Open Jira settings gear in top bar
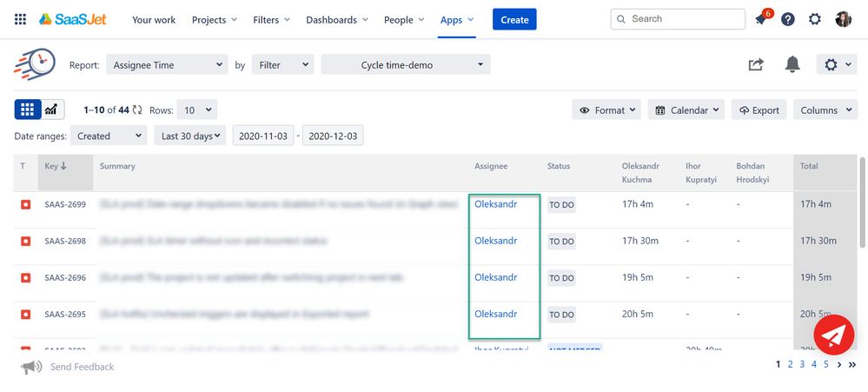868x392 pixels. (815, 19)
